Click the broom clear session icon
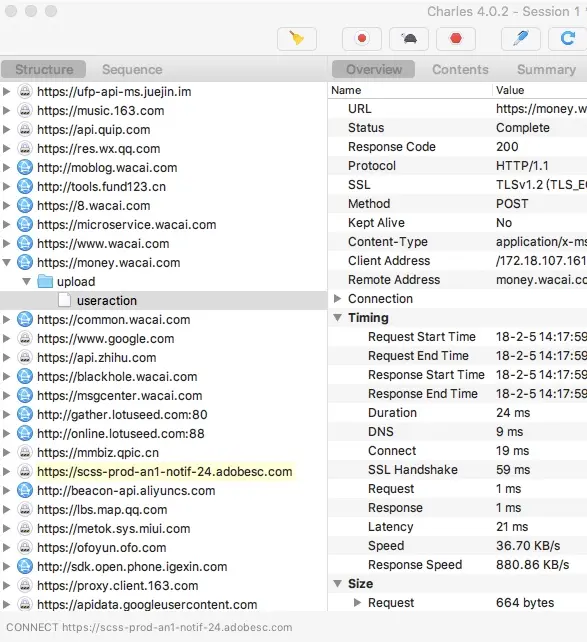This screenshot has height=642, width=587. click(297, 39)
